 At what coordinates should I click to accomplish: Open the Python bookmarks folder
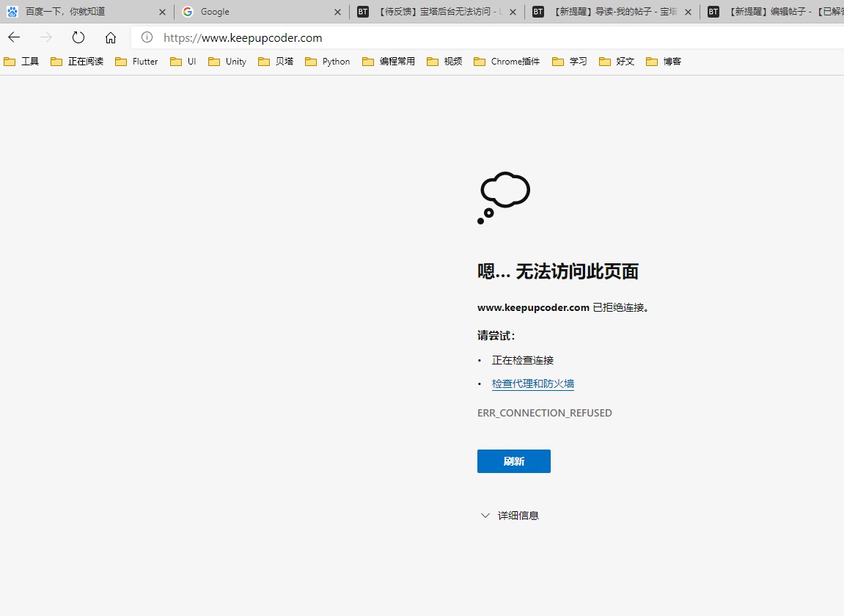point(328,62)
